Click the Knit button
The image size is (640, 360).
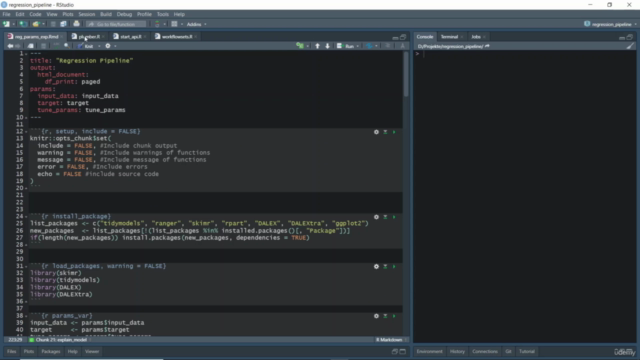[x=87, y=47]
